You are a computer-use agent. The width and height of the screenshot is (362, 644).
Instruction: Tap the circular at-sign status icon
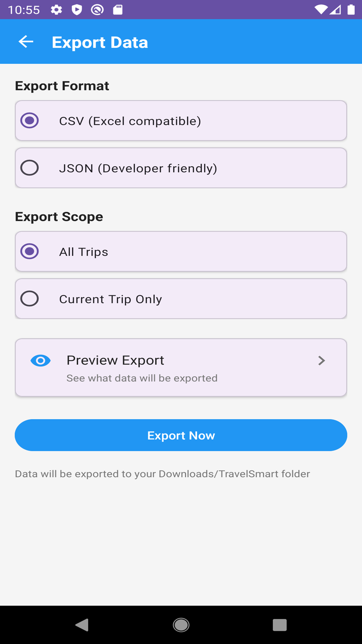point(97,10)
